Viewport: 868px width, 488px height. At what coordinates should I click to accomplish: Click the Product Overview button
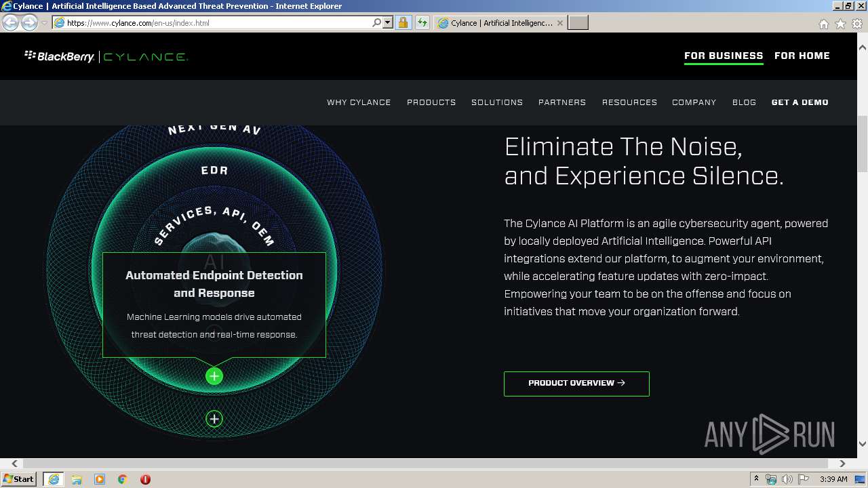coord(576,384)
